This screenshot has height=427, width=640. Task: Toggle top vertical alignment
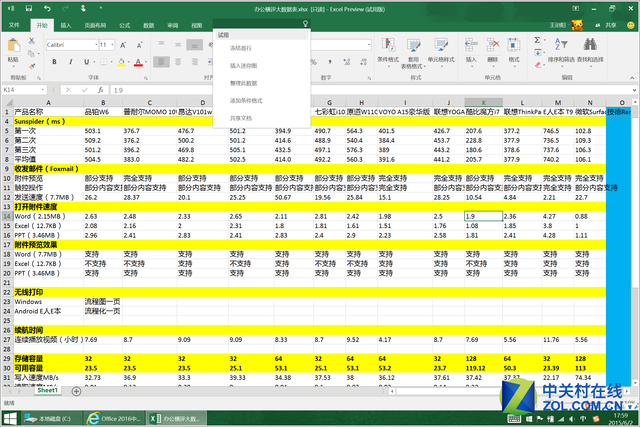[162, 44]
